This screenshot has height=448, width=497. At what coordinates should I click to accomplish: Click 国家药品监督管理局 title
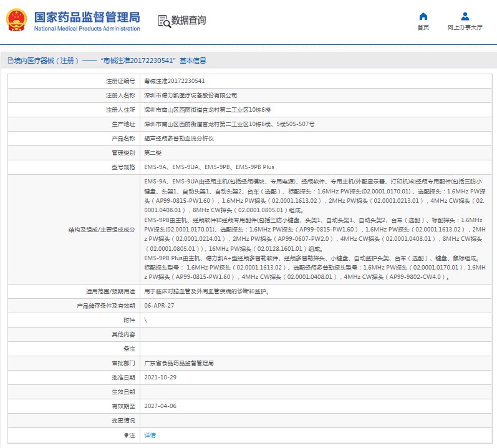87,17
